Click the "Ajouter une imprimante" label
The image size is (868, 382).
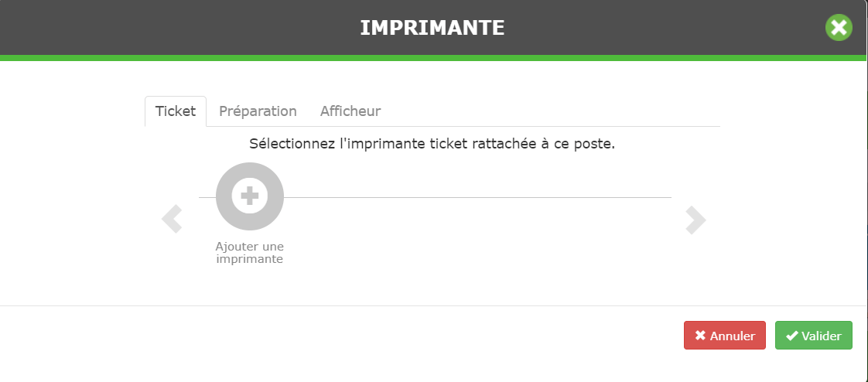point(250,252)
